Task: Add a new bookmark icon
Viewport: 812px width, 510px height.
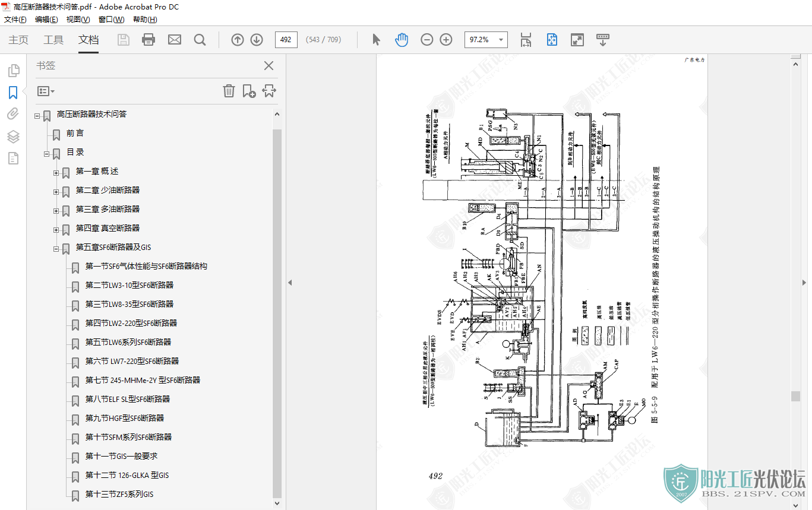Action: tap(249, 91)
